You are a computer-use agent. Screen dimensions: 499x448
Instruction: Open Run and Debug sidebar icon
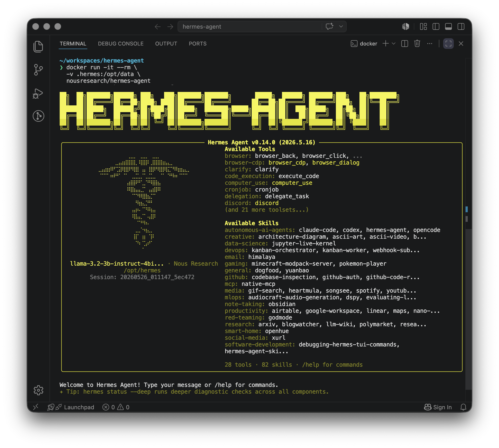click(38, 93)
